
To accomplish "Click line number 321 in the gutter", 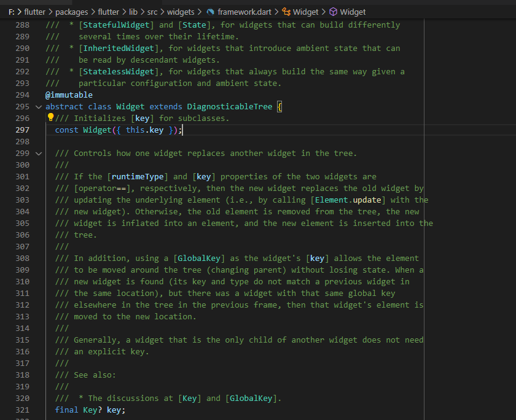I will 22,410.
